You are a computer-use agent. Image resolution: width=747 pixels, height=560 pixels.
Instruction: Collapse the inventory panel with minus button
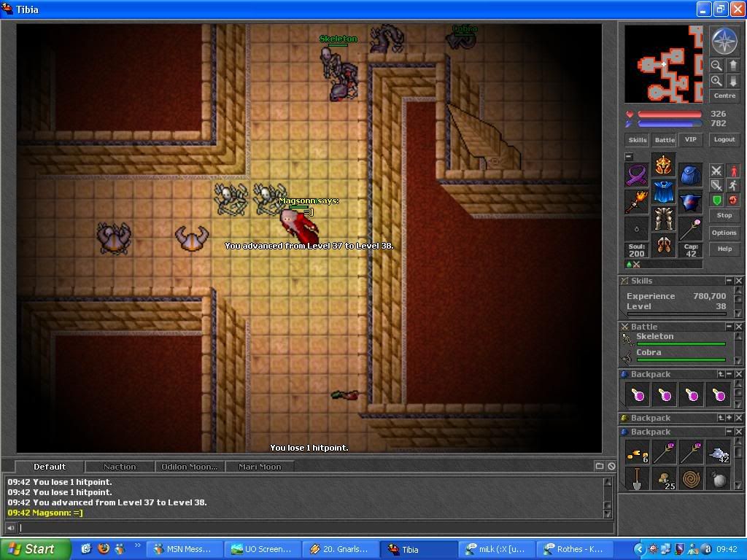[629, 156]
